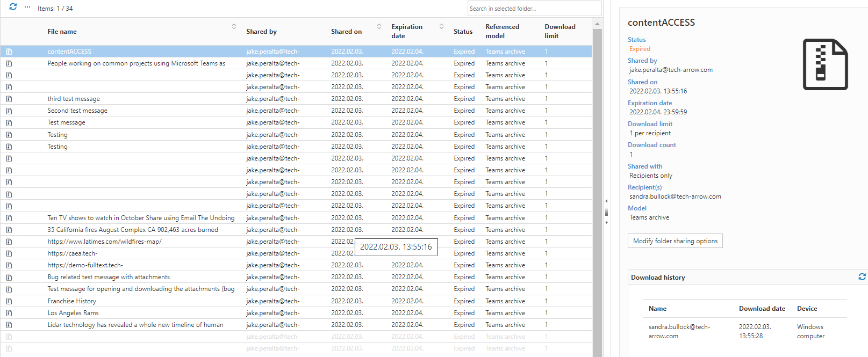Click the file icon of contentACCESS row
Viewport: 868px width, 357px height.
(9, 52)
